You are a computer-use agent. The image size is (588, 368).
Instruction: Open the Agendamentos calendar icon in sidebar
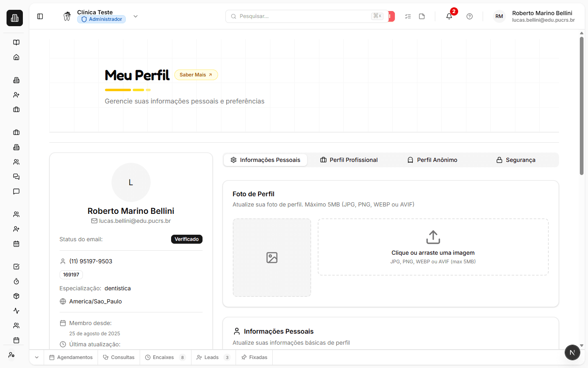coord(16,244)
